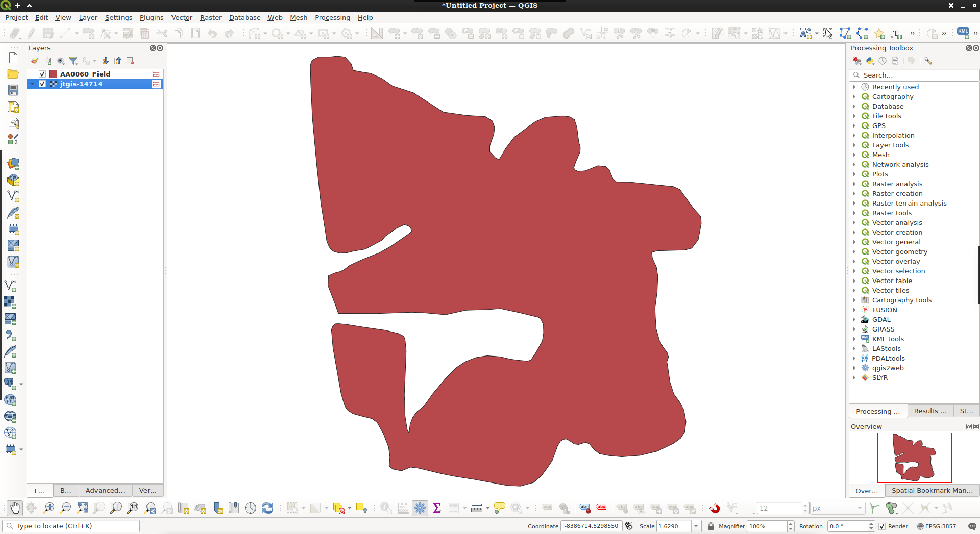Select the Identify Features tool
The width and height of the screenshot is (980, 534).
386,507
